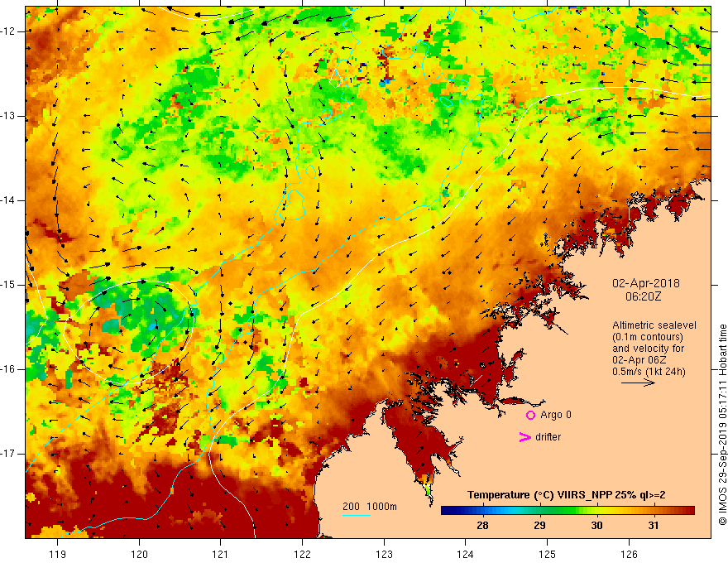Screen dimensions: 728x563
Task: Click the '(0.1m contours)' text
Action: coord(648,337)
